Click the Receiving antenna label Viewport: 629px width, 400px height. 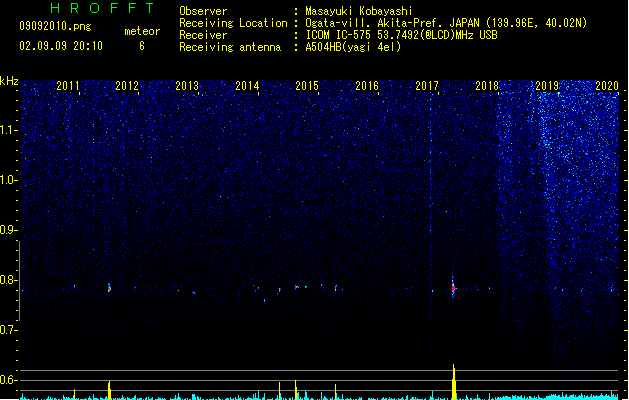(x=230, y=47)
